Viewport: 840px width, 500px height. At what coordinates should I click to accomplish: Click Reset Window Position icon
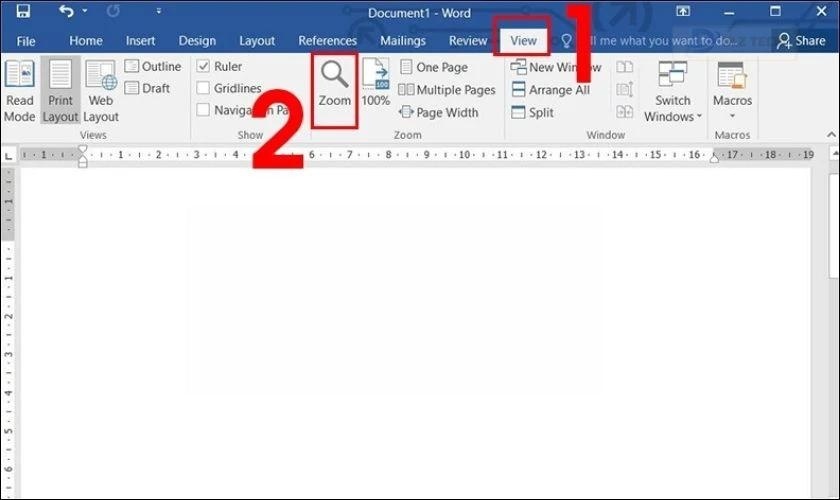[625, 111]
